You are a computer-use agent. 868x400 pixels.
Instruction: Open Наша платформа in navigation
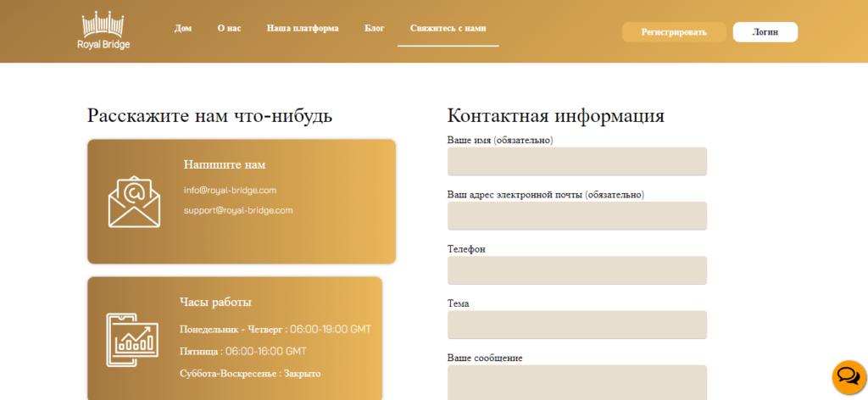coord(303,29)
